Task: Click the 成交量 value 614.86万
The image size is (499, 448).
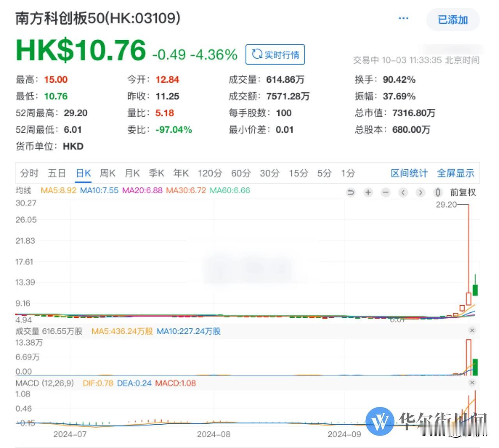Action: pyautogui.click(x=285, y=80)
